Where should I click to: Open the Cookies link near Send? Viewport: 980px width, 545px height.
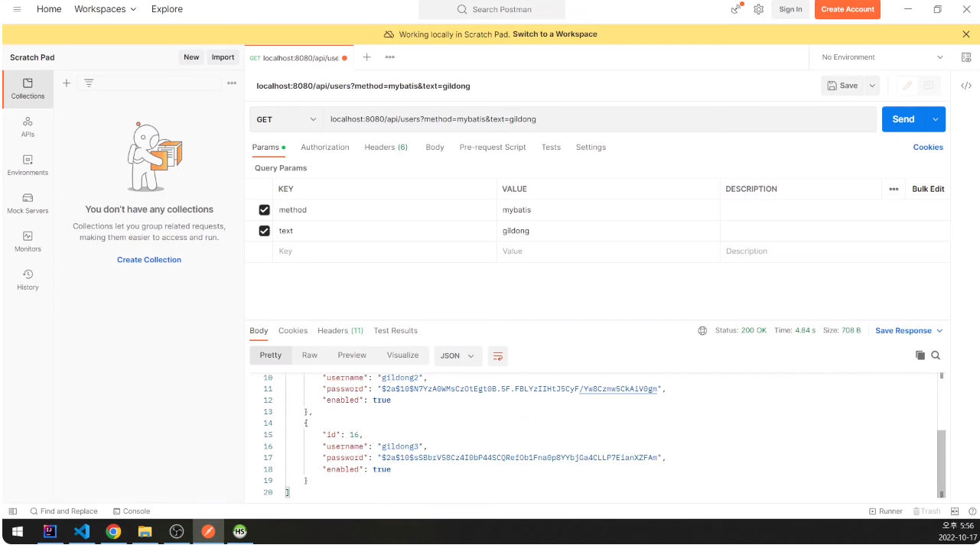(928, 148)
